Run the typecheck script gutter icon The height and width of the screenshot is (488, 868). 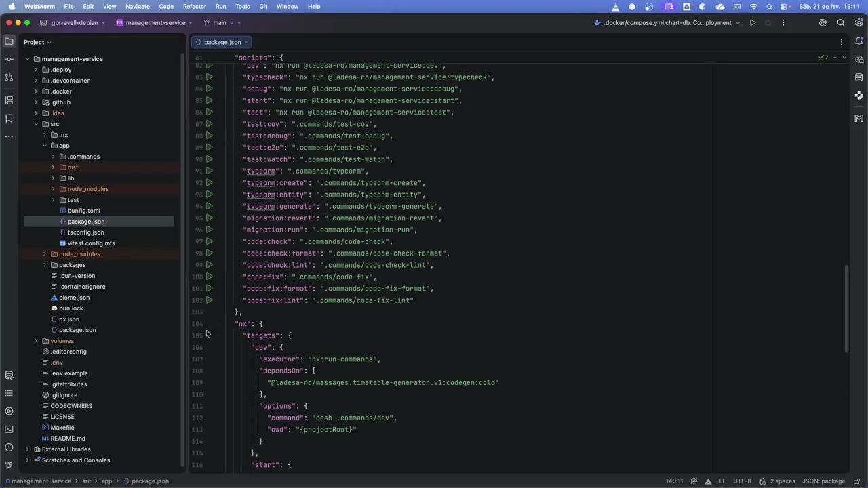point(210,77)
